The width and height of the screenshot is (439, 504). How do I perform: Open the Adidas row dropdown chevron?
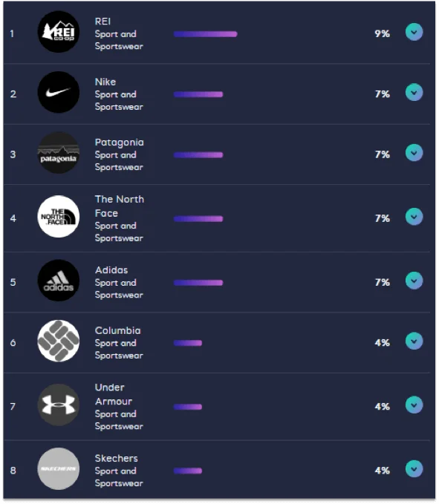click(x=414, y=281)
